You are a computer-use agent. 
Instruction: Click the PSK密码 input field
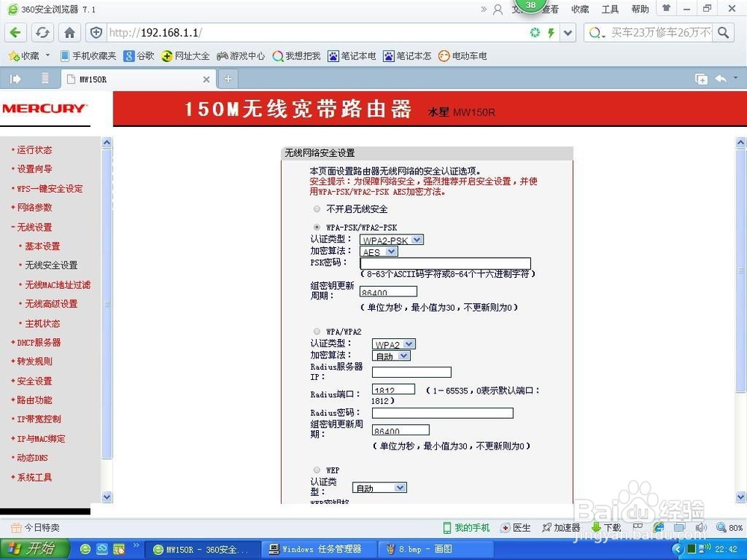coord(445,264)
